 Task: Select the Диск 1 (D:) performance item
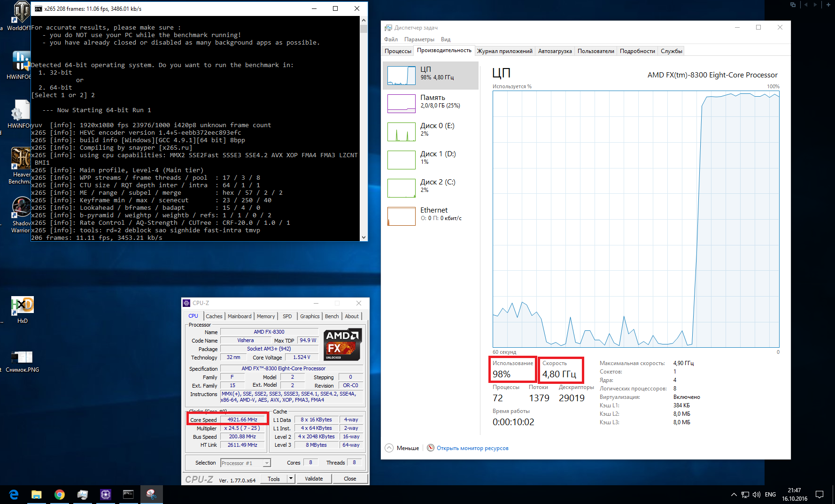[x=431, y=160]
